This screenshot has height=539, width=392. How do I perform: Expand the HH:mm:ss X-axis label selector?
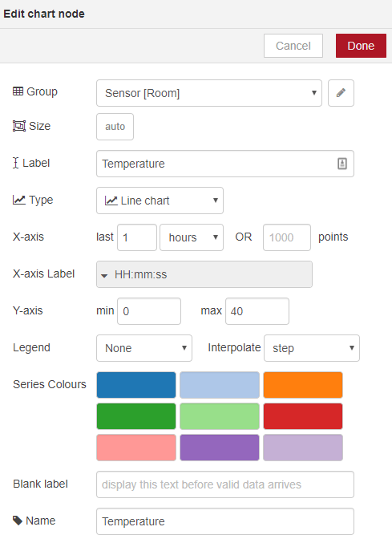point(204,274)
